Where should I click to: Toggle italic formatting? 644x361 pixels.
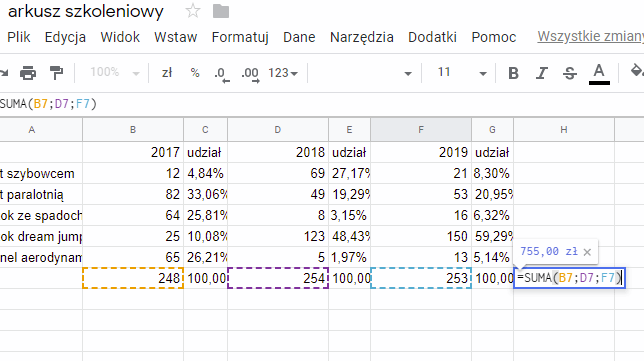(x=542, y=74)
